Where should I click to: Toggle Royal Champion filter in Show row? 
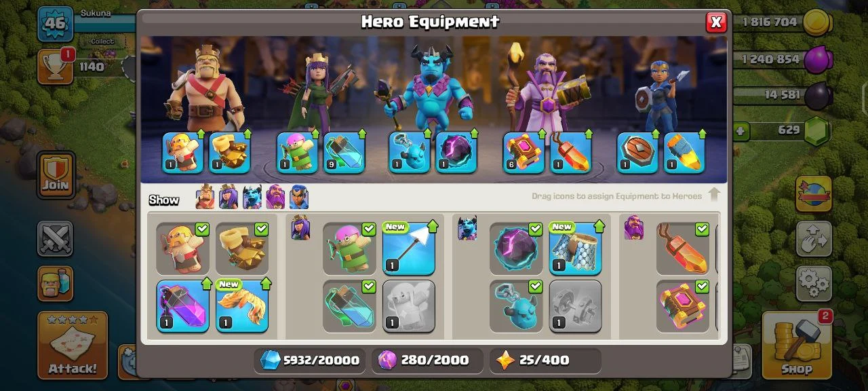[x=299, y=197]
